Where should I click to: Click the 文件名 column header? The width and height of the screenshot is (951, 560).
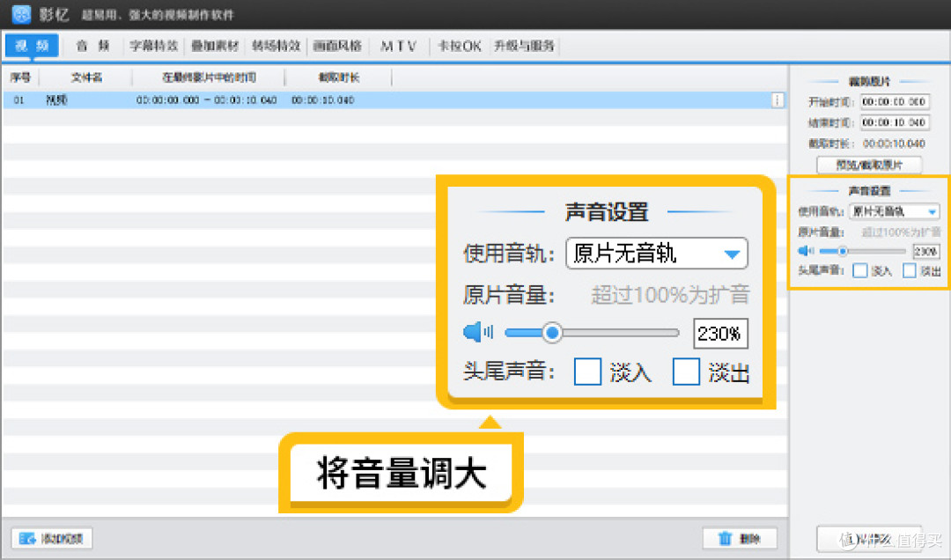(x=86, y=77)
